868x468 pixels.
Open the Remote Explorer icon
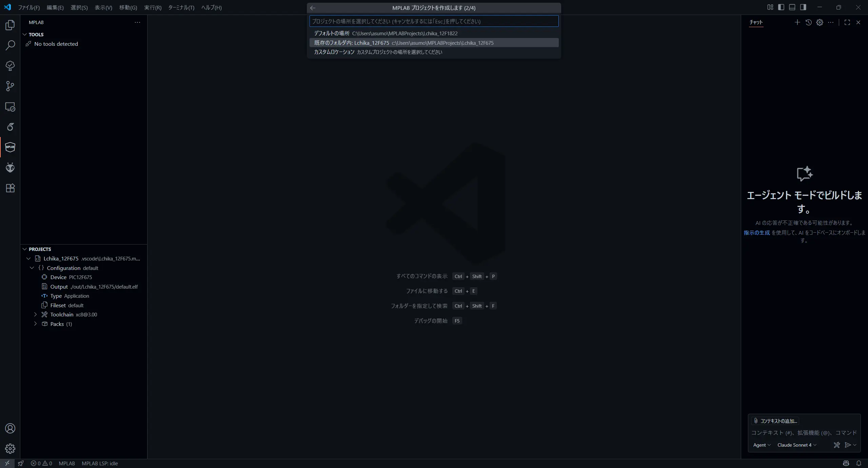[10, 107]
